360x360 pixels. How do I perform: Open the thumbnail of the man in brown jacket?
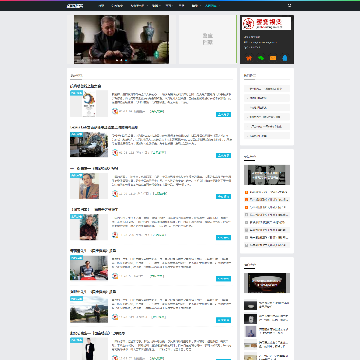coord(89,186)
